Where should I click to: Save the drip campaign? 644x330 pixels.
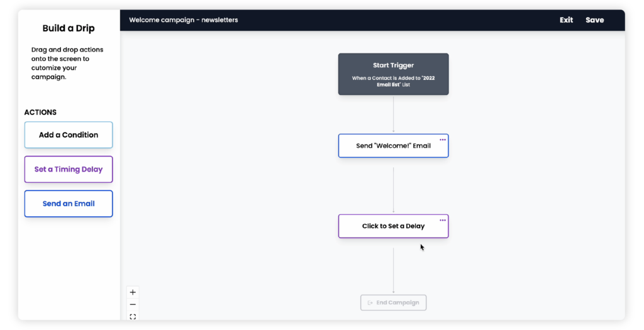click(x=594, y=20)
